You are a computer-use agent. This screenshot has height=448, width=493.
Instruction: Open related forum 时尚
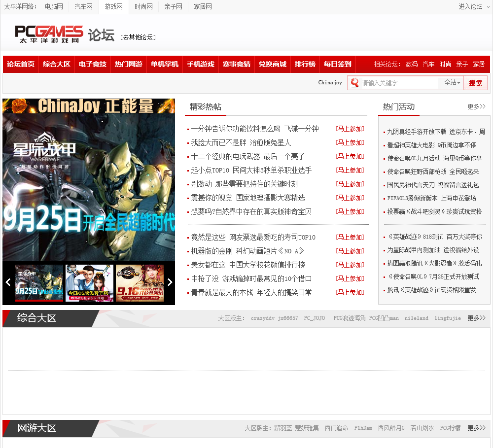click(x=445, y=64)
